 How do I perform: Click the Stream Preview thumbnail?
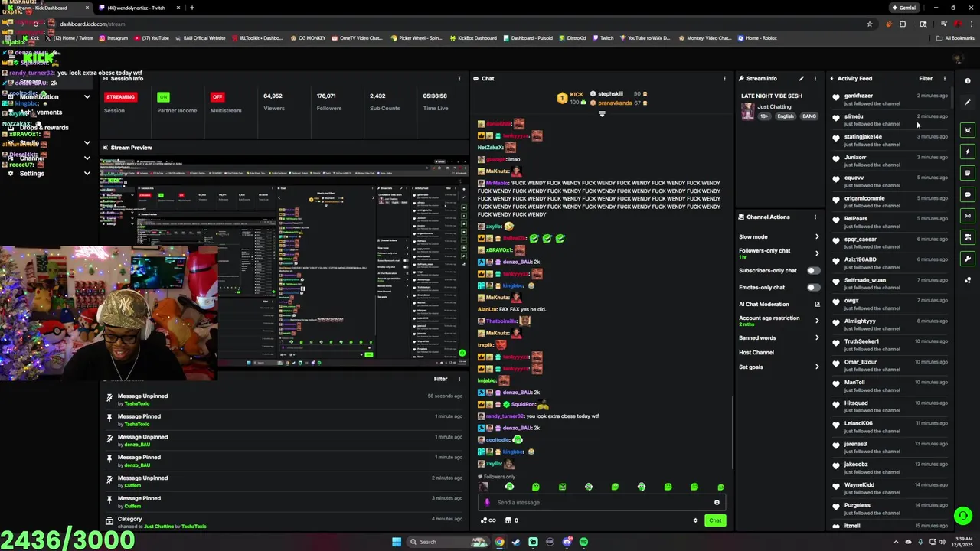(283, 260)
